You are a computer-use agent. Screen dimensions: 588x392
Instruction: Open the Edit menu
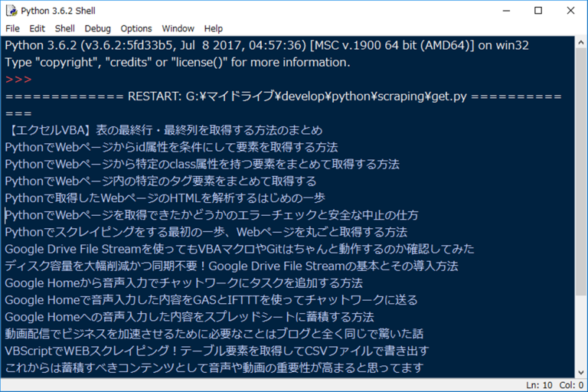click(x=38, y=28)
